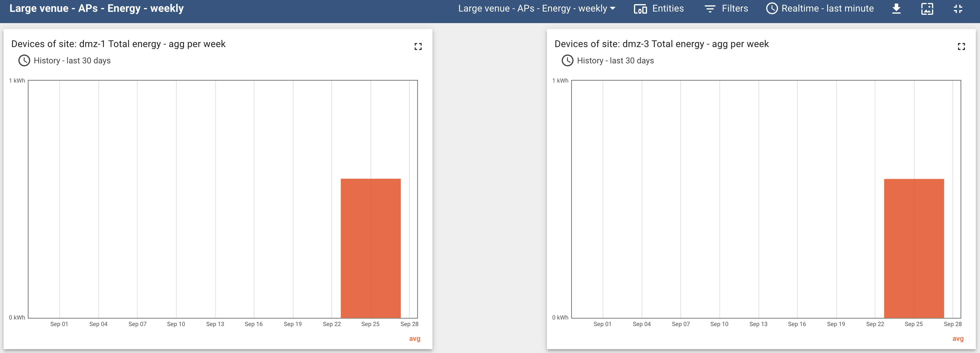This screenshot has height=353, width=980.
Task: Open Realtime - last minute time window
Action: click(x=827, y=8)
